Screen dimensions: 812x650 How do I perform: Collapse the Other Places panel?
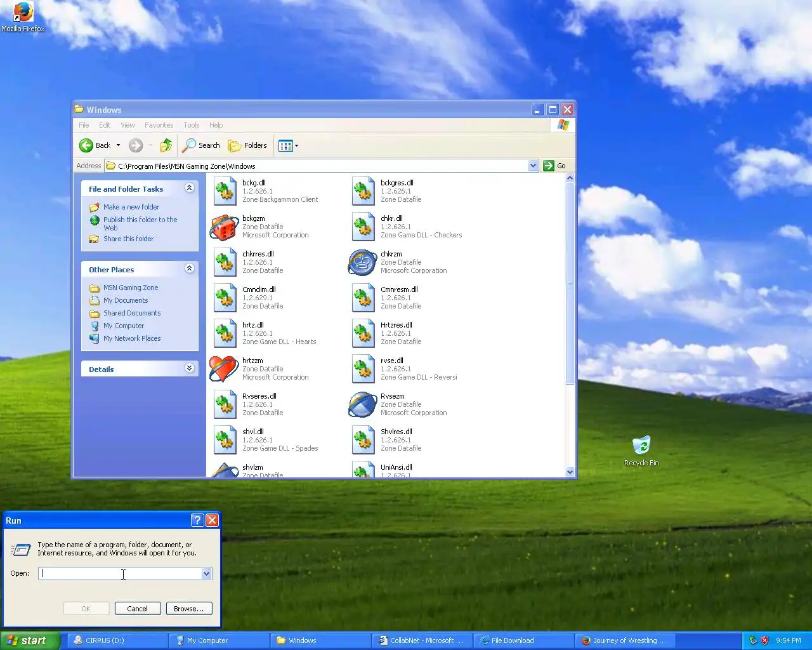tap(189, 269)
